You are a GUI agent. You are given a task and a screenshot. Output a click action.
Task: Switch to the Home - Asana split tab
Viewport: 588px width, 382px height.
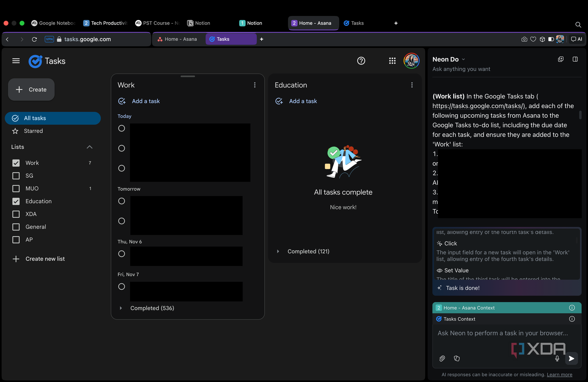click(177, 39)
